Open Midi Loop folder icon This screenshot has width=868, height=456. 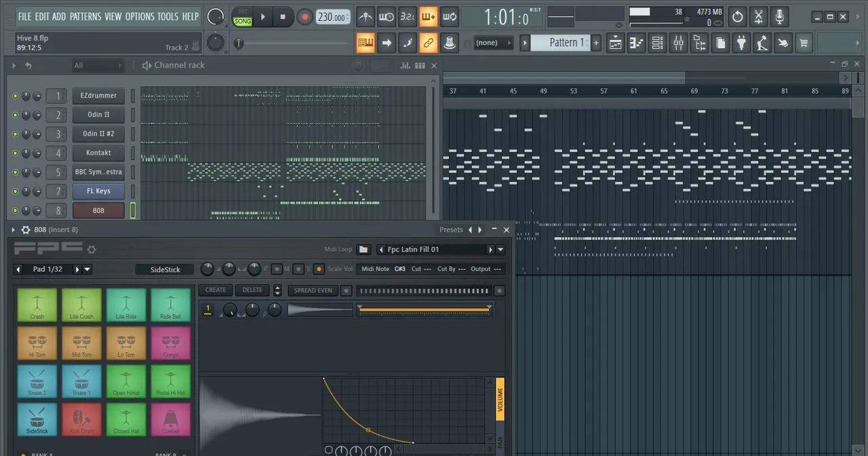pyautogui.click(x=363, y=249)
